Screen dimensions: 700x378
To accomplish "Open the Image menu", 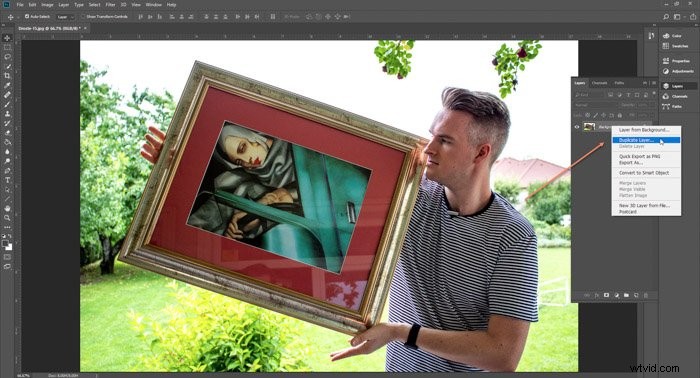I will [x=47, y=4].
